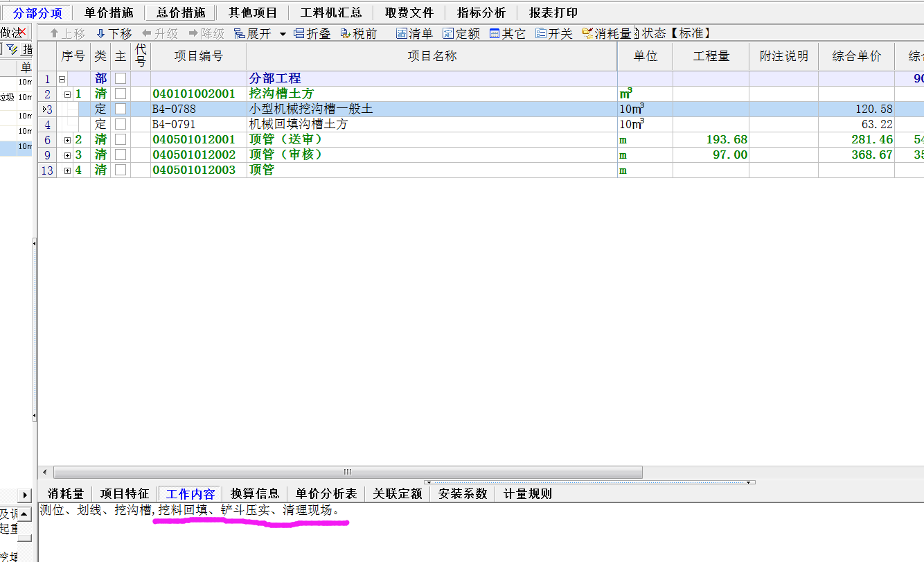Select the code cell 040101002001
Viewport: 924px width, 562px height.
tap(199, 94)
